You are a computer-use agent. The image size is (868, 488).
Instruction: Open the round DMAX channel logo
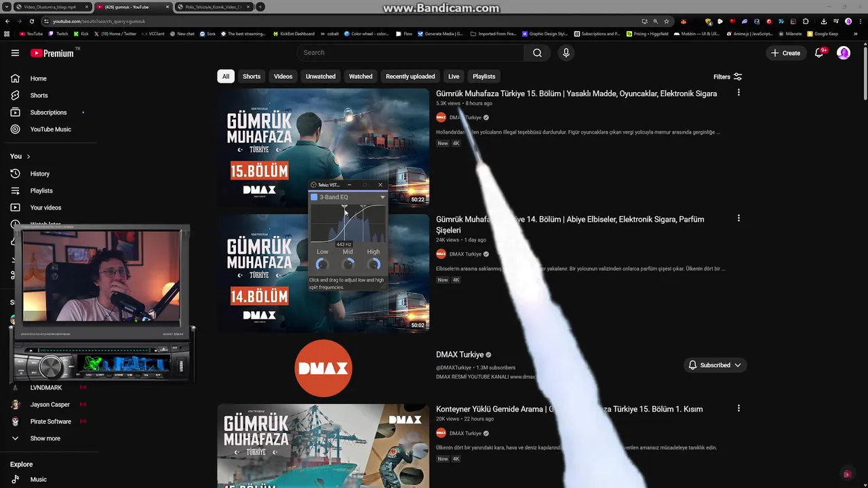[323, 368]
